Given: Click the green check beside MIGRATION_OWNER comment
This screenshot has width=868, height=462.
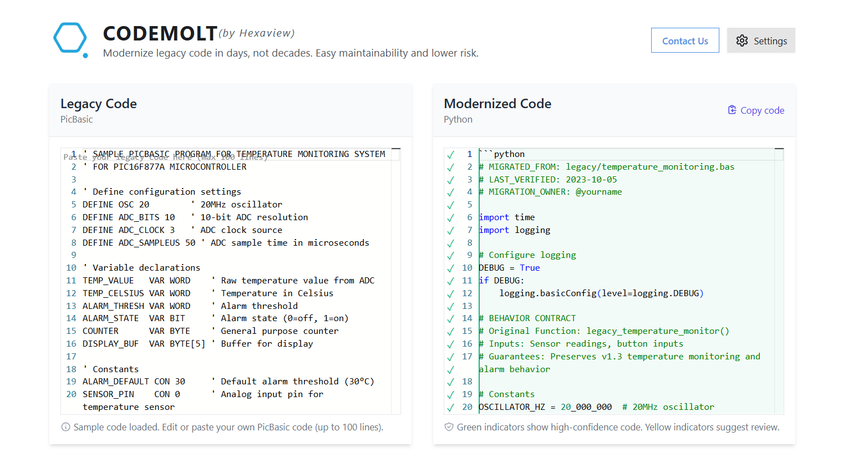Looking at the screenshot, I should tap(450, 192).
